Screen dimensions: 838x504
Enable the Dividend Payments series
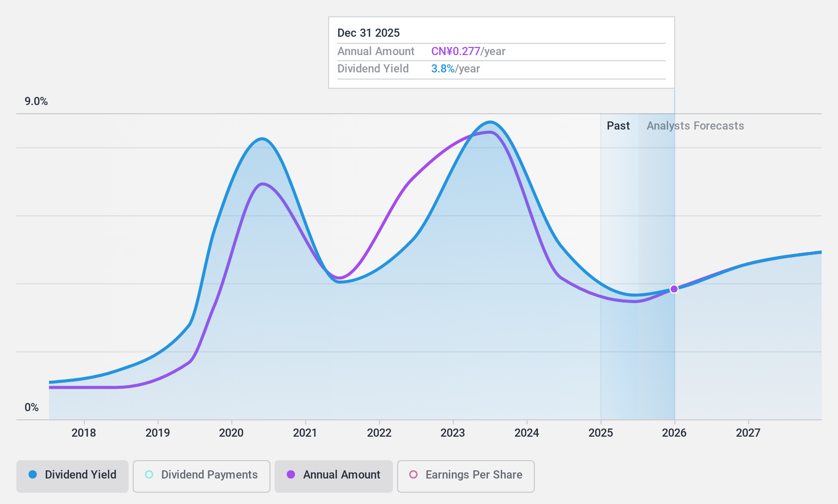pos(201,476)
